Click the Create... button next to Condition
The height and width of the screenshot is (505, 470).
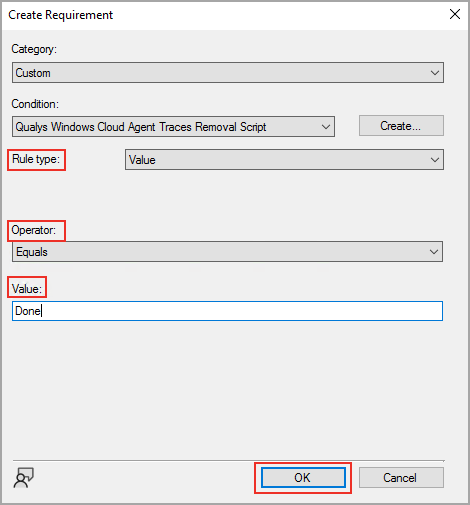coord(401,126)
